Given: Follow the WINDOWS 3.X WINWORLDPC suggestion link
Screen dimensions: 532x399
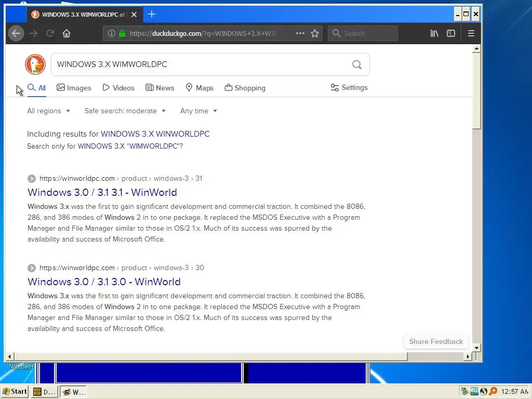Looking at the screenshot, I should click(x=155, y=134).
